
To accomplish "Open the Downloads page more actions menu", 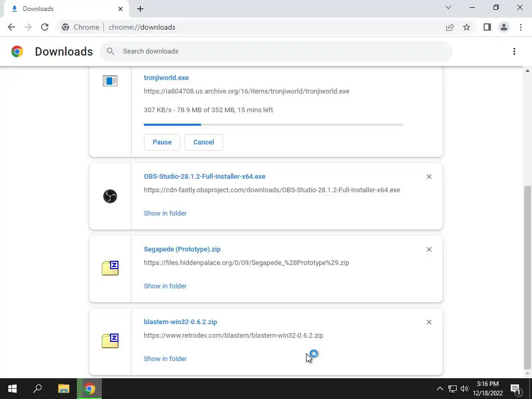I will pos(514,51).
